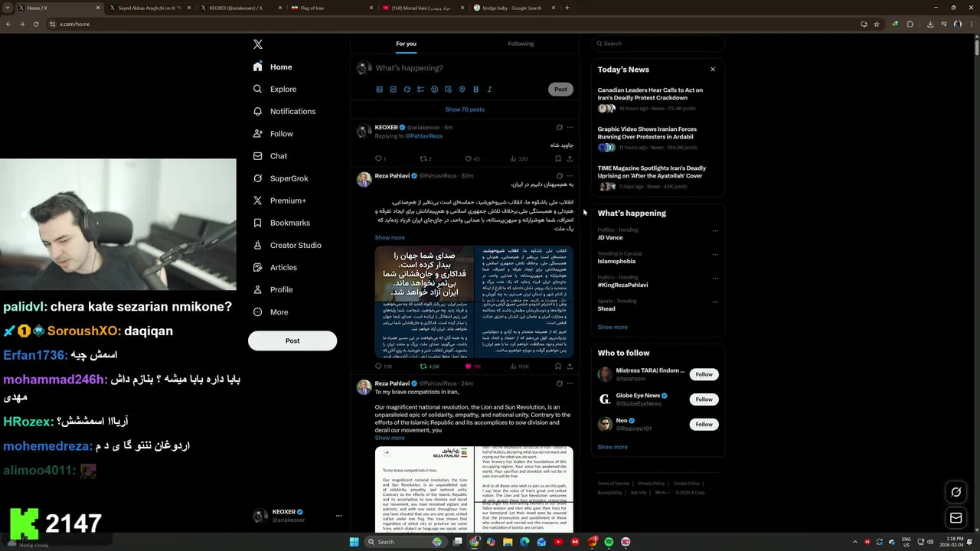Repost the KEOXER reply with 2 reposts
Screen dimensions: 980x551
(425, 158)
